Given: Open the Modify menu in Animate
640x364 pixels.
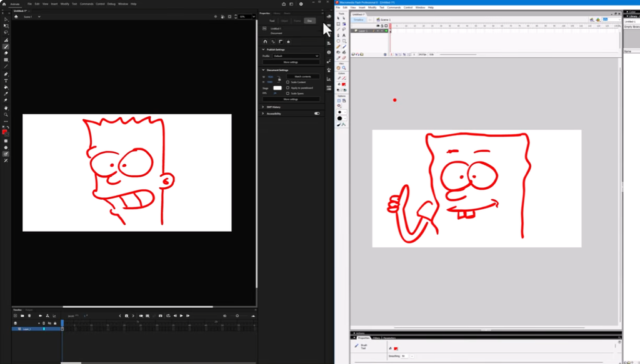Looking at the screenshot, I should [65, 4].
